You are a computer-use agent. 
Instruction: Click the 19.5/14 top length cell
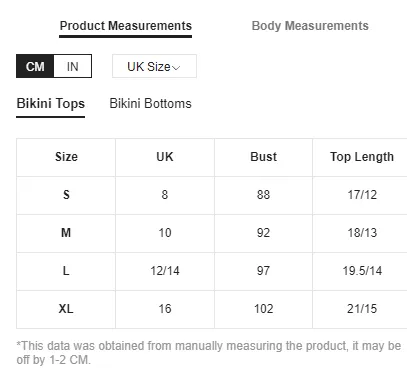point(362,271)
